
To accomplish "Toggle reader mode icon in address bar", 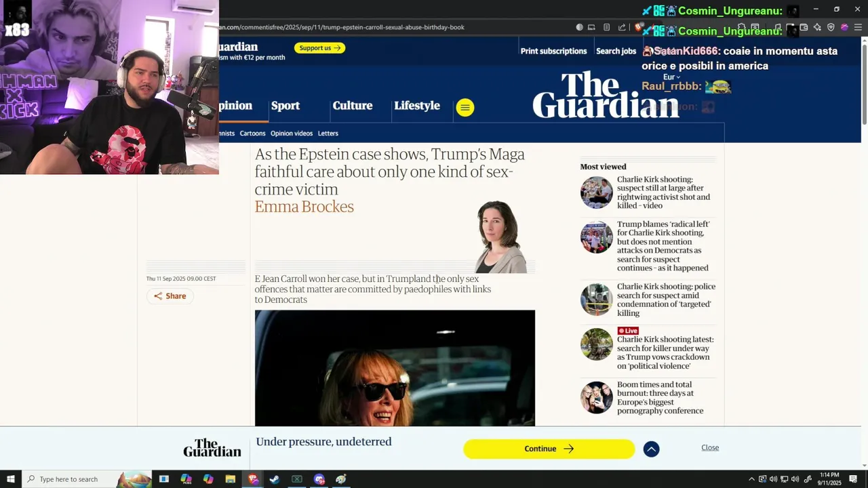I will [606, 27].
